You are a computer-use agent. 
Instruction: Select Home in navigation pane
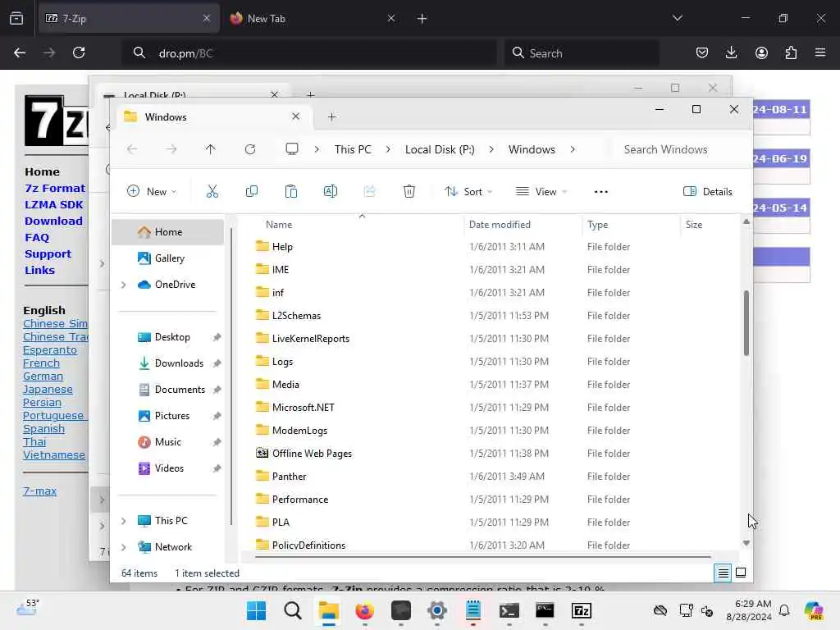click(167, 232)
